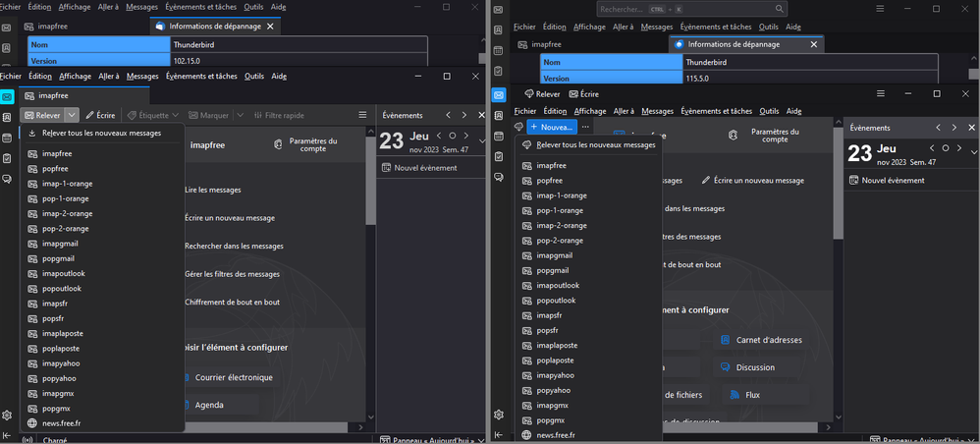Toggle the Filtre rapide filter bar
Viewport: 980px width, 444px height.
click(x=278, y=115)
